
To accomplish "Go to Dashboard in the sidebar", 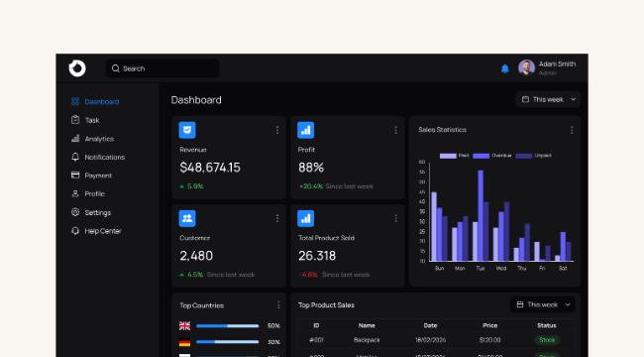I will pos(102,101).
